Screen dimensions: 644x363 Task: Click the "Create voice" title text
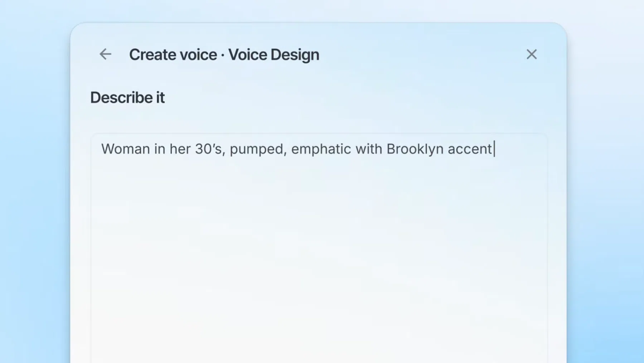point(173,55)
